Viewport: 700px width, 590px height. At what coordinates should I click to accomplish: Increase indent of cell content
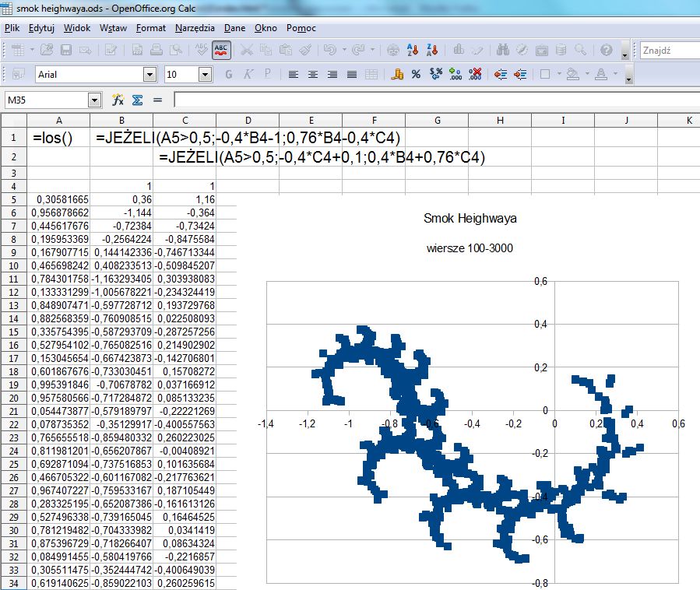tap(519, 75)
